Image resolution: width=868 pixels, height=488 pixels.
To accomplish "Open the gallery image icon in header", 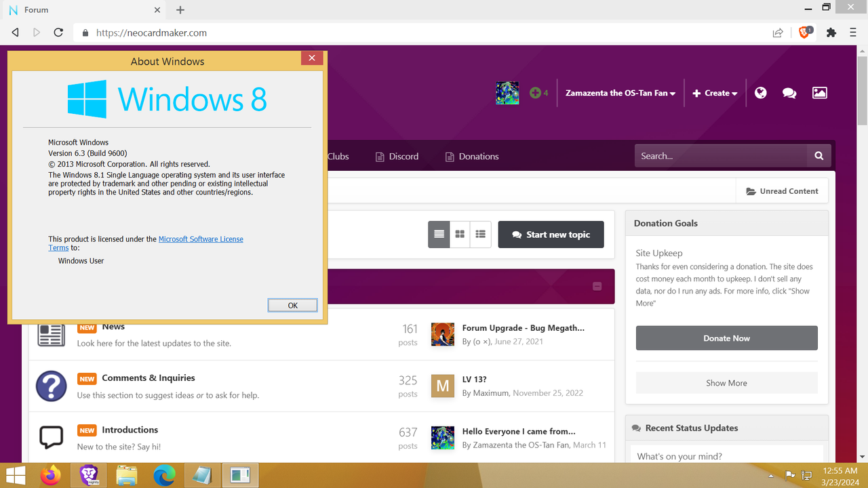I will [819, 93].
